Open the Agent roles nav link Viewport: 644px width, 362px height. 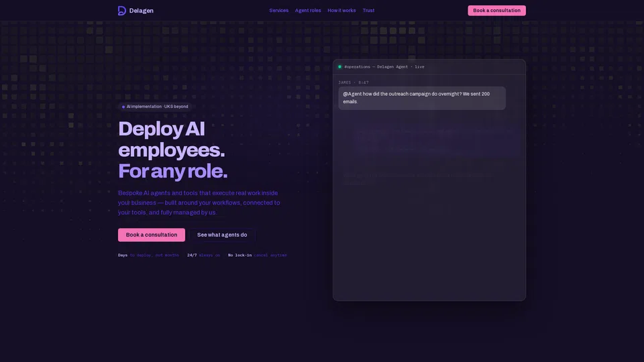308,11
